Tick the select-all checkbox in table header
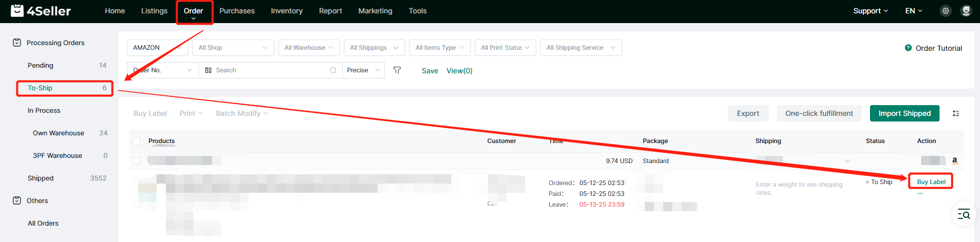Image resolution: width=980 pixels, height=242 pixels. pyautogui.click(x=137, y=141)
